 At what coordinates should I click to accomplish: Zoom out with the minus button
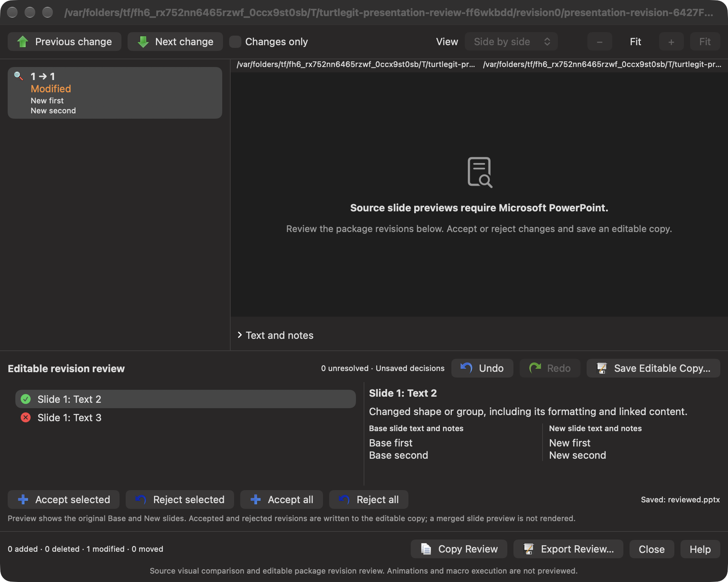pos(600,42)
